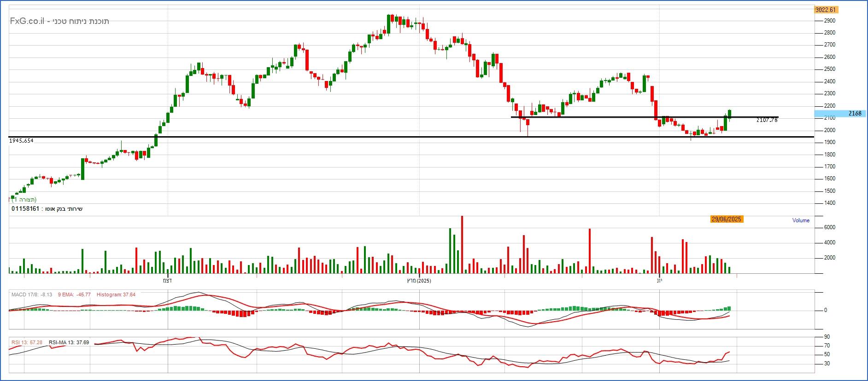This screenshot has width=868, height=381.
Task: Click the 1945.654 support line label
Action: [x=21, y=141]
